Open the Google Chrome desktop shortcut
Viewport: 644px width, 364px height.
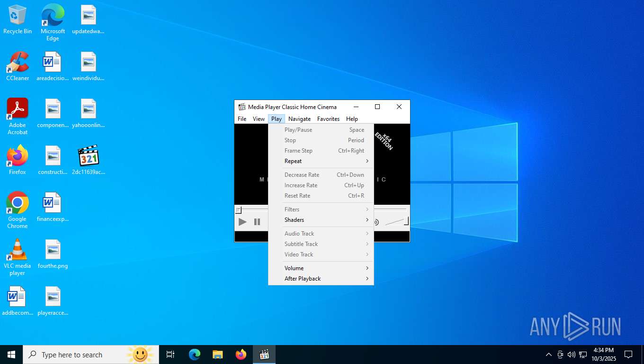click(x=18, y=210)
